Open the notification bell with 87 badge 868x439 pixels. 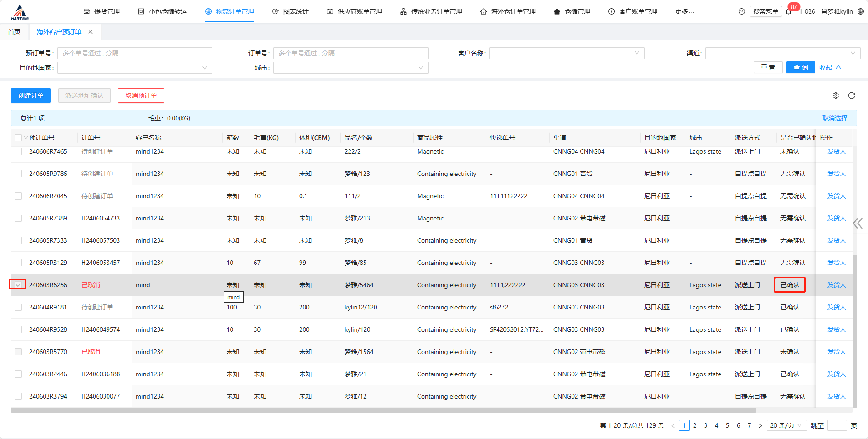(789, 11)
